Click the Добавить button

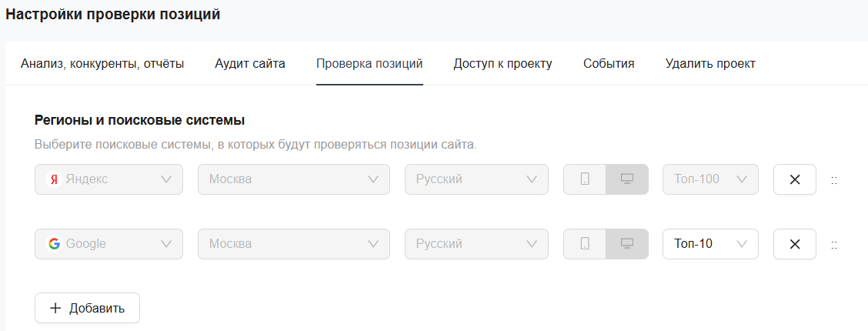point(87,308)
